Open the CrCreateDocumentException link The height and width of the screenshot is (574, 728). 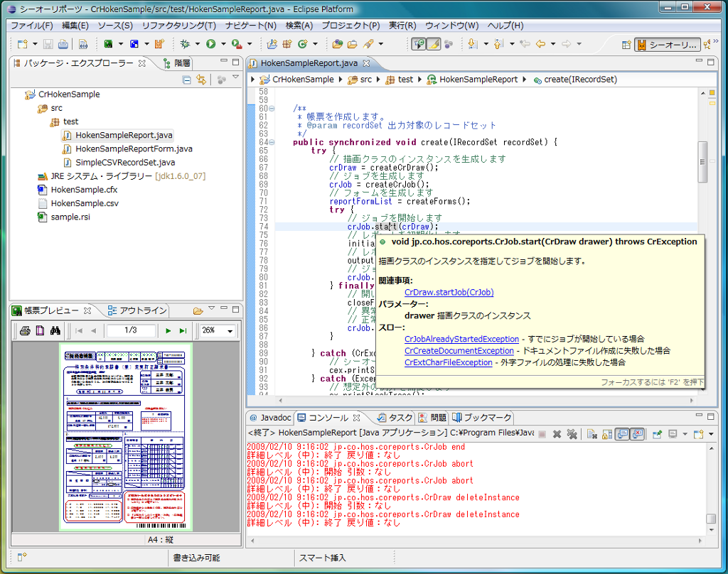pyautogui.click(x=459, y=351)
